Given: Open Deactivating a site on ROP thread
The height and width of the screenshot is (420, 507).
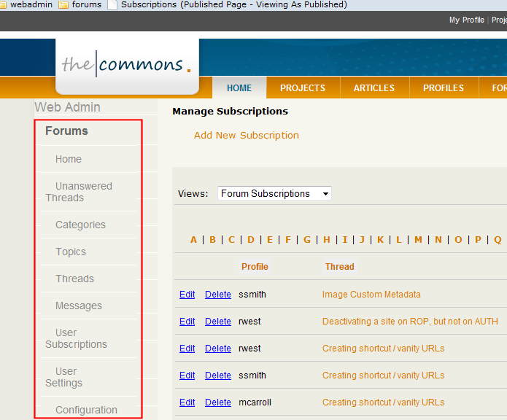Looking at the screenshot, I should tap(410, 322).
